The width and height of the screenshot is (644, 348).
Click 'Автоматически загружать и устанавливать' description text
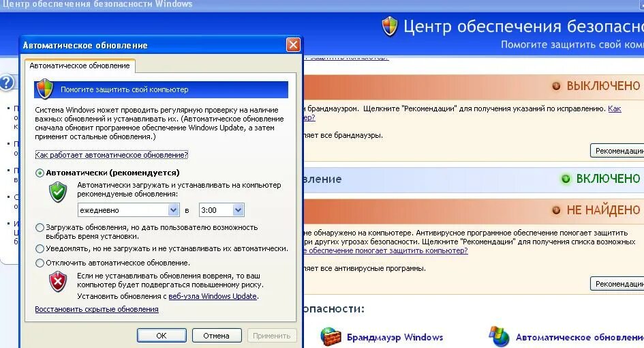[179, 189]
